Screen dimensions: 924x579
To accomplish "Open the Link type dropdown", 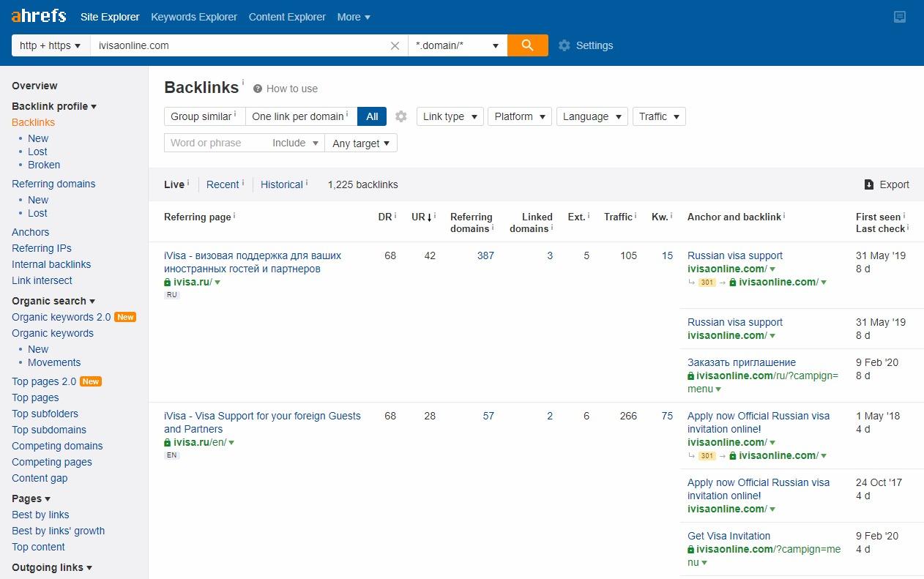I will coord(450,116).
